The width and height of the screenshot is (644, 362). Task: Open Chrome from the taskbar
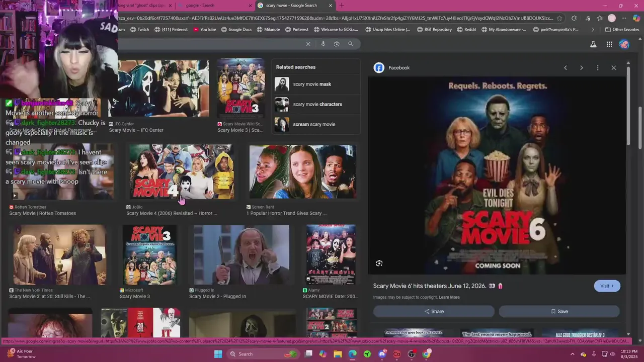coord(427,354)
